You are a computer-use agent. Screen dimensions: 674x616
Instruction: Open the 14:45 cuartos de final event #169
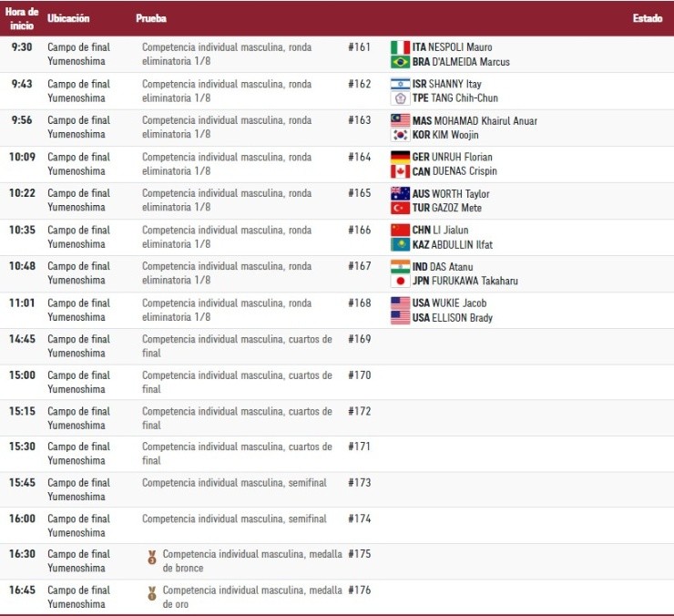(x=237, y=345)
